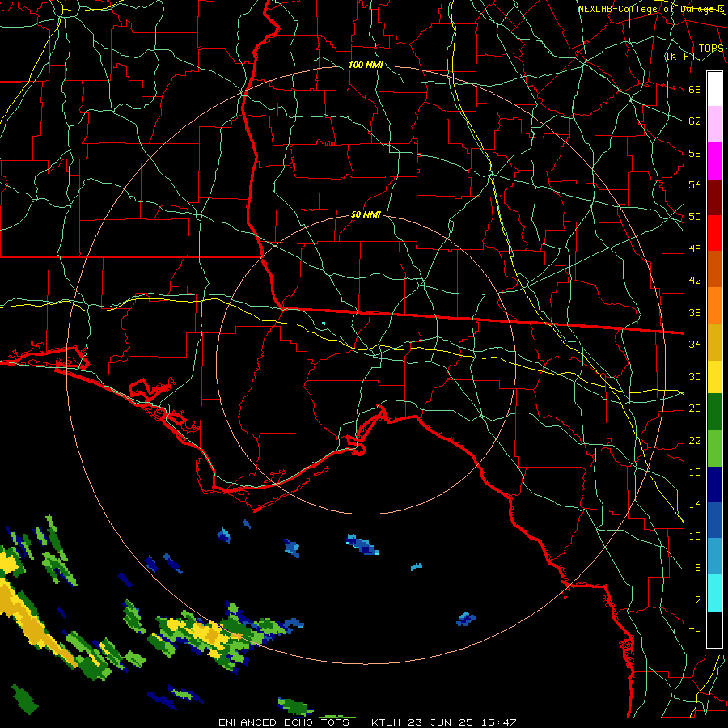Click the mustard gold legend swatch
Viewport: 728px width, 728px height.
click(x=714, y=341)
